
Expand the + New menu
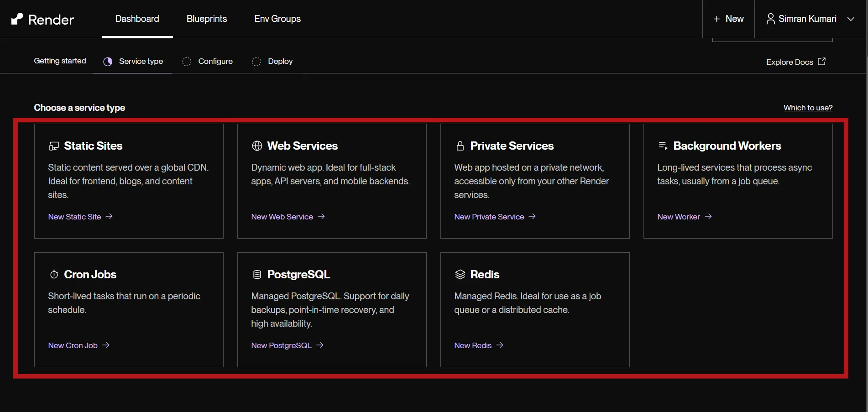728,19
